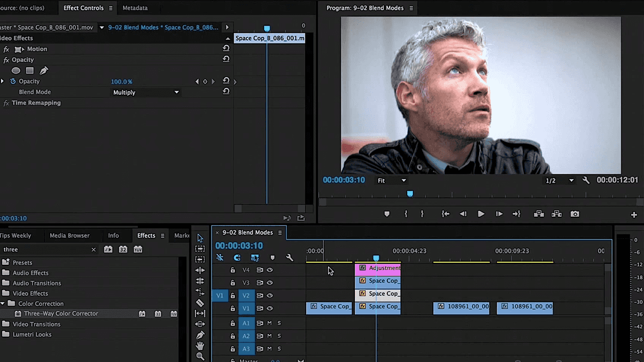Click the Extract button
This screenshot has width=644, height=362.
tap(557, 214)
